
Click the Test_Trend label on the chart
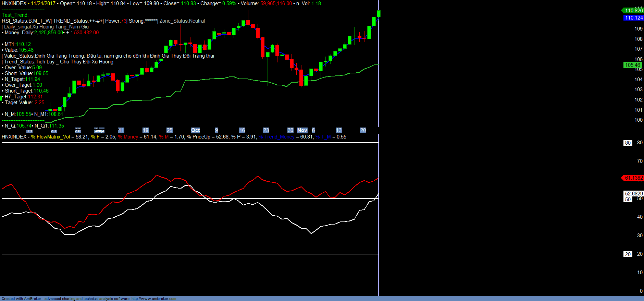pyautogui.click(x=15, y=15)
